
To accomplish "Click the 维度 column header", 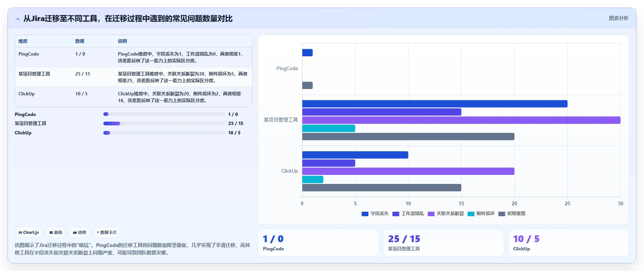I will coord(23,41).
